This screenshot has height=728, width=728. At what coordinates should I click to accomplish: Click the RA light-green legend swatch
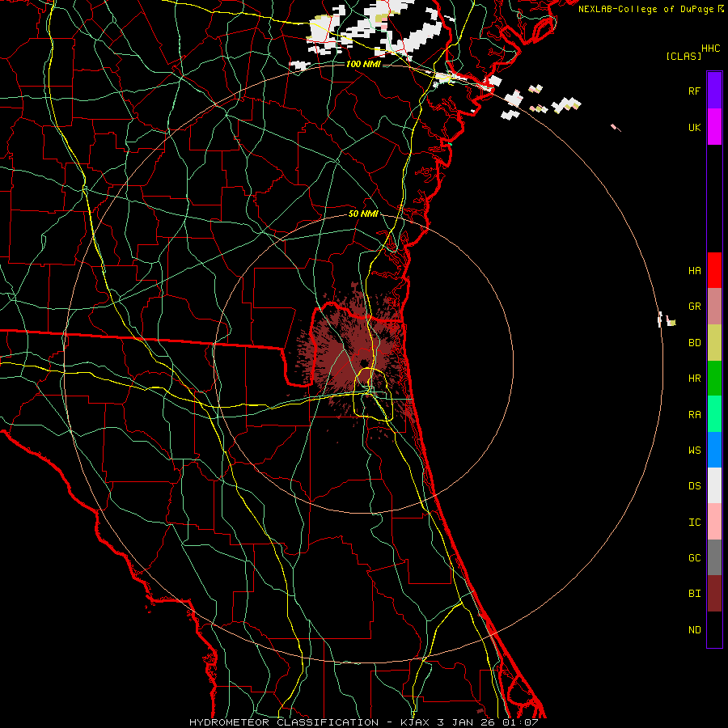click(714, 414)
